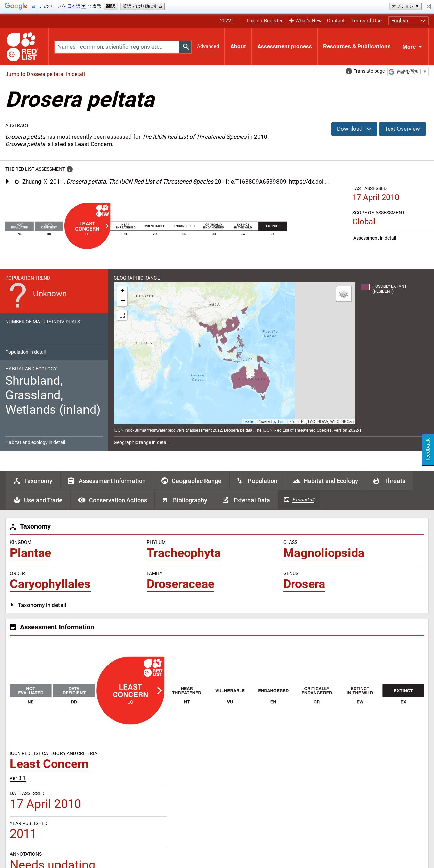Expand the citation disclosure triangle
The width and height of the screenshot is (434, 868).
click(x=7, y=181)
